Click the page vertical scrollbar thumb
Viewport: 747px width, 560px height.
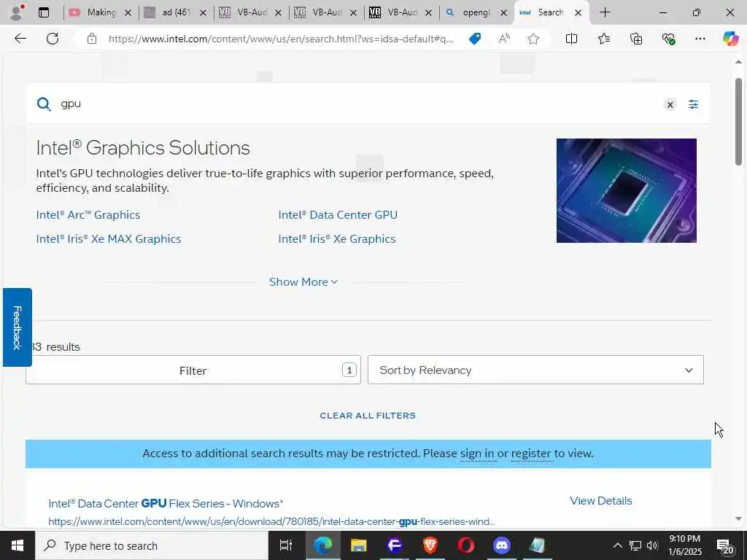click(x=738, y=122)
